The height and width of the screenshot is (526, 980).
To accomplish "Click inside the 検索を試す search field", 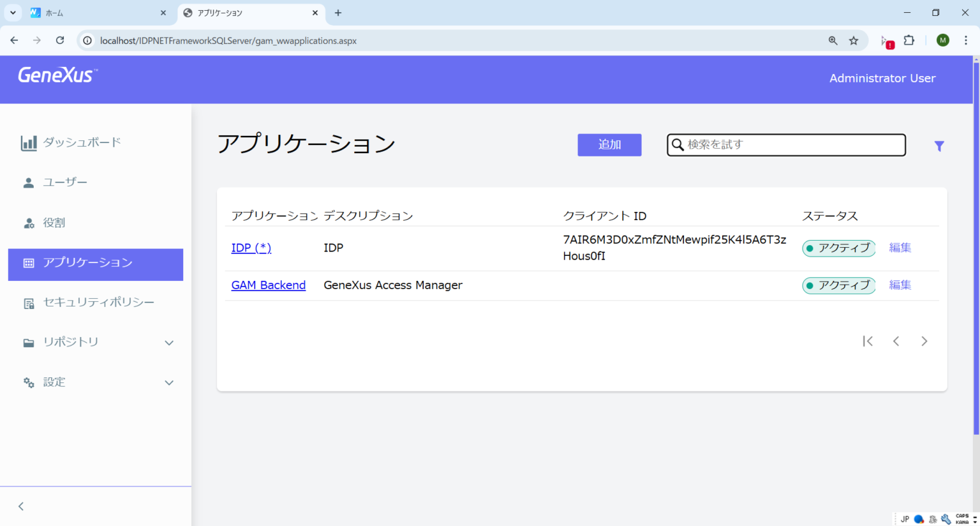I will (785, 145).
